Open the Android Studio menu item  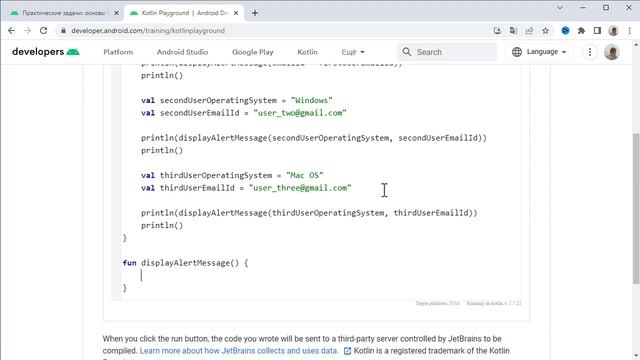click(182, 52)
